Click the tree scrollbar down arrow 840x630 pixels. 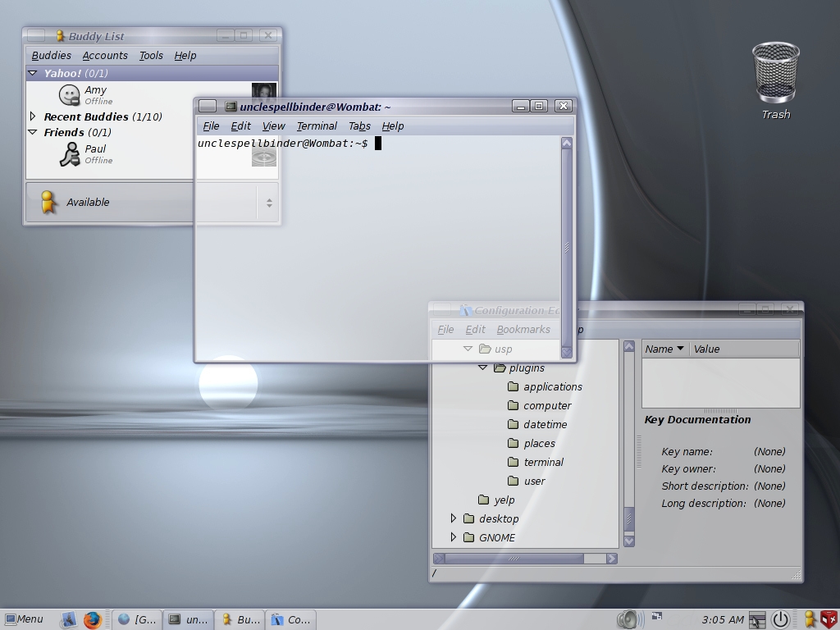coord(629,541)
